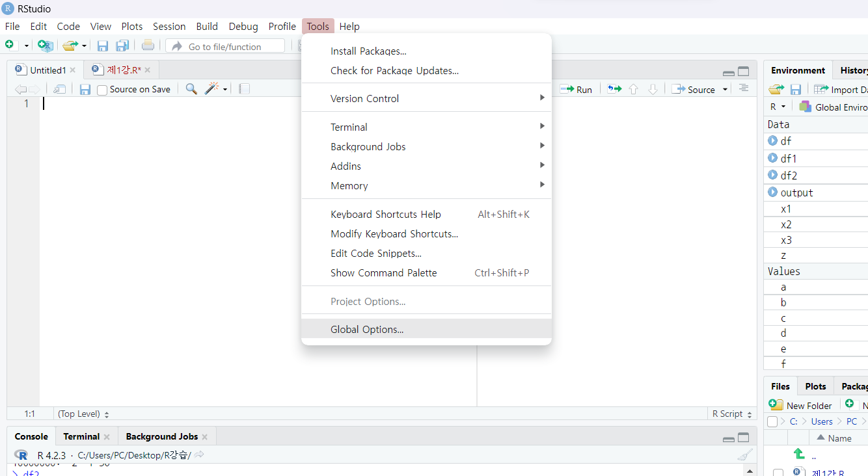
Task: Clear console with the broom icon
Action: click(745, 455)
